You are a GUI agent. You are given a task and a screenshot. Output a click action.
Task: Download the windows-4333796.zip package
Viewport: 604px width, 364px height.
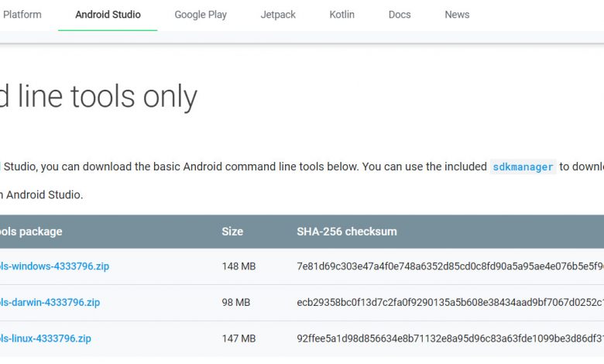[54, 266]
